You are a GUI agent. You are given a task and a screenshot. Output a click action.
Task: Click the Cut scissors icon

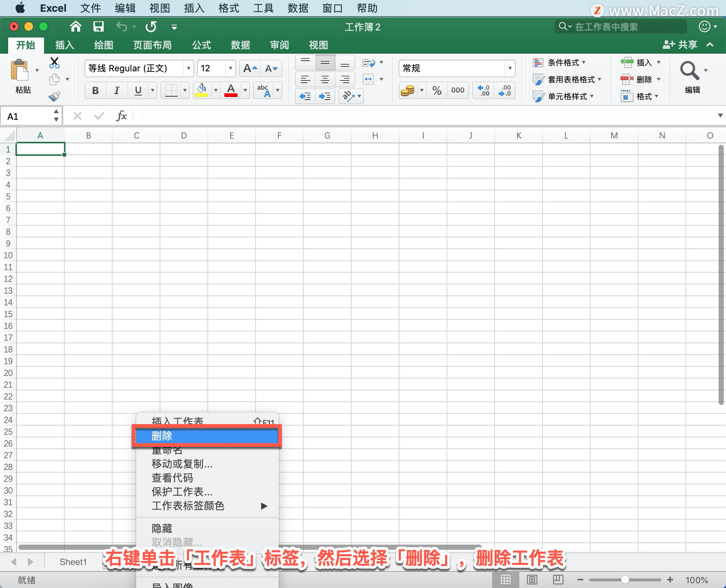click(54, 62)
